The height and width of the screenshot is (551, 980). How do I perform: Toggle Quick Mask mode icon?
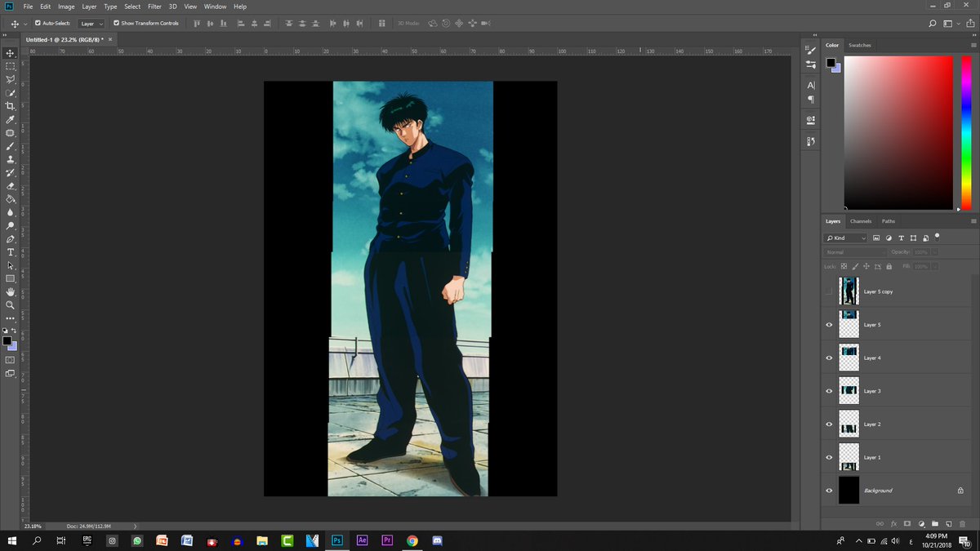(10, 359)
